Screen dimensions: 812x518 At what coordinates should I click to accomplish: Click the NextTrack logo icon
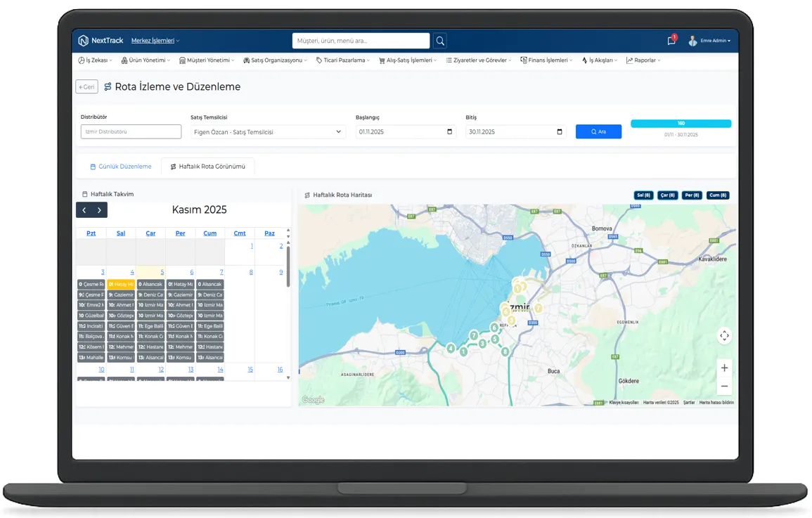pos(84,41)
